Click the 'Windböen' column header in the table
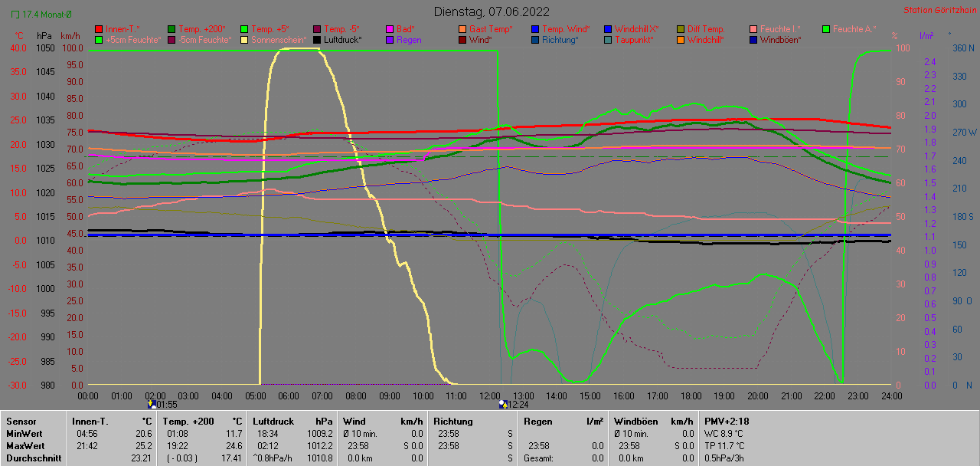Screen dimensions: 980x466 tap(635, 422)
